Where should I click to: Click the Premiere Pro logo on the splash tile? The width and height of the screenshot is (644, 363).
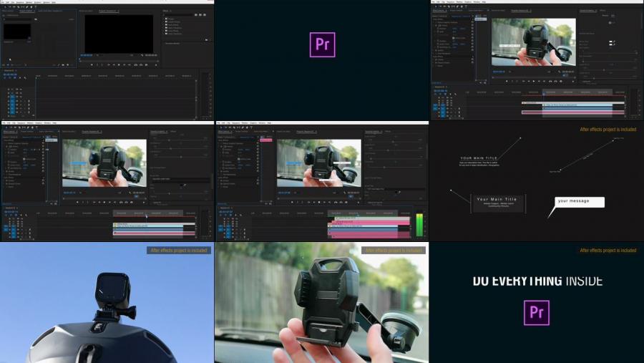322,44
